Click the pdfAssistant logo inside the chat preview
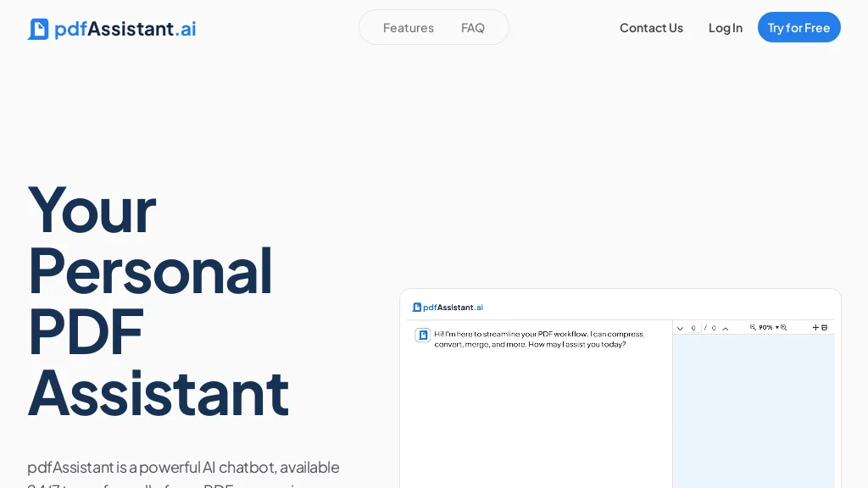This screenshot has width=868, height=488. [417, 307]
